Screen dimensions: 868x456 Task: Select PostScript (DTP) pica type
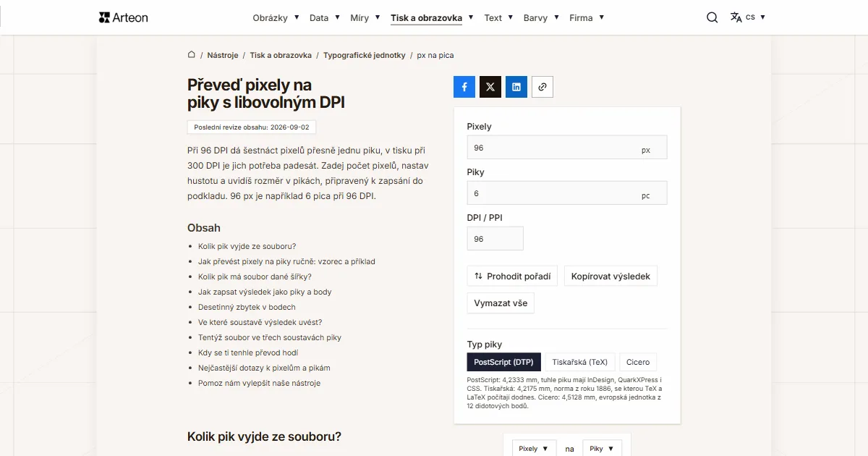click(503, 362)
